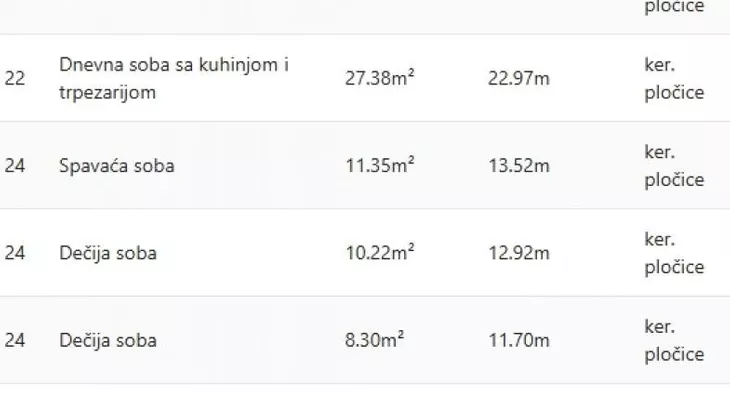
Task: Click ker. pločice in the 8.30m² row
Action: click(x=674, y=340)
